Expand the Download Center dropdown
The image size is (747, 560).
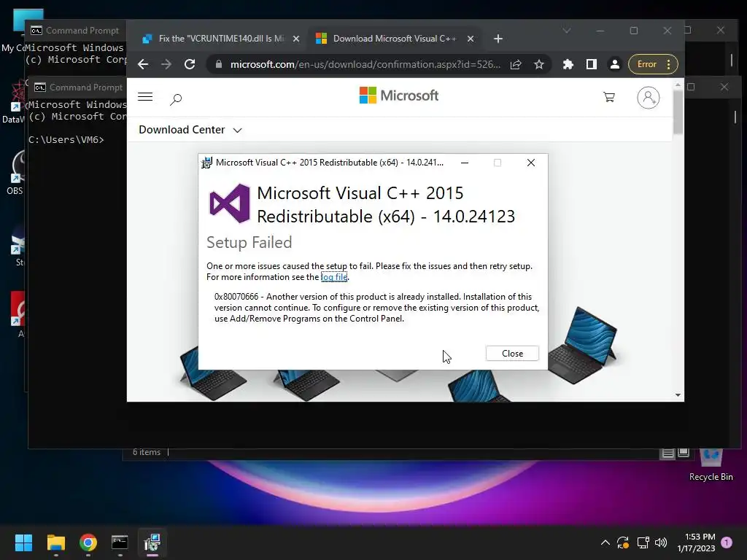coord(190,130)
